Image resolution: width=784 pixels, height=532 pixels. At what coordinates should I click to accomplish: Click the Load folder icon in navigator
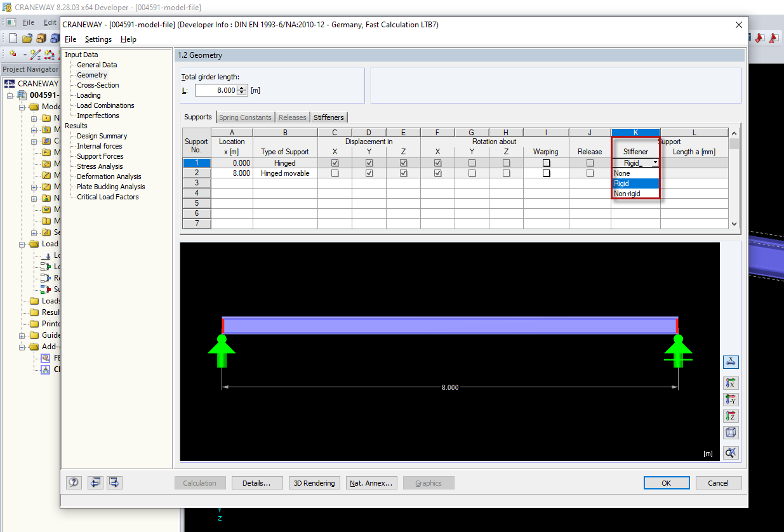click(x=34, y=244)
